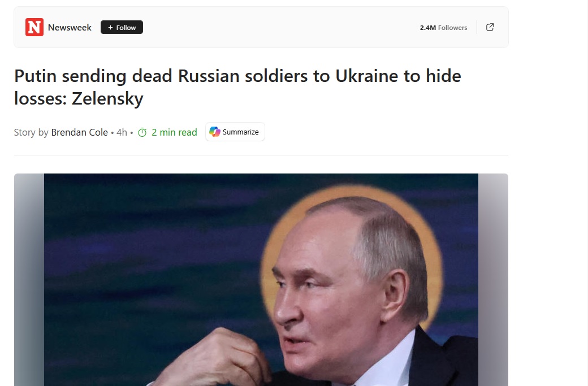The image size is (588, 386).
Task: Click the colorful Copilot icon
Action: click(215, 132)
